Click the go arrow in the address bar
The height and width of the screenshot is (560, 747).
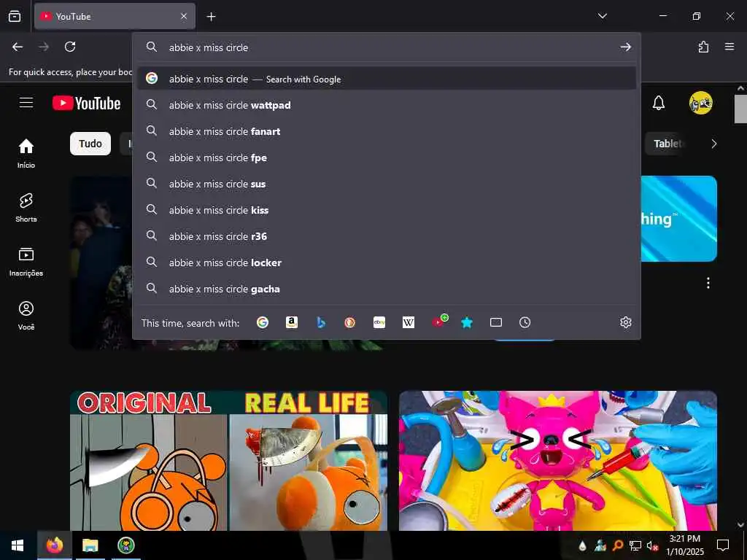point(625,47)
